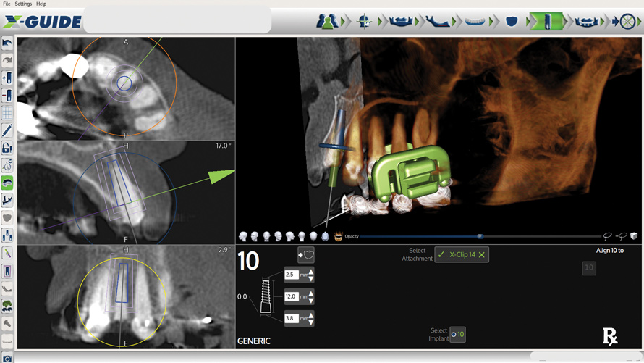Click the undo arrow in left toolbar
This screenshot has width=644, height=363.
(7, 43)
